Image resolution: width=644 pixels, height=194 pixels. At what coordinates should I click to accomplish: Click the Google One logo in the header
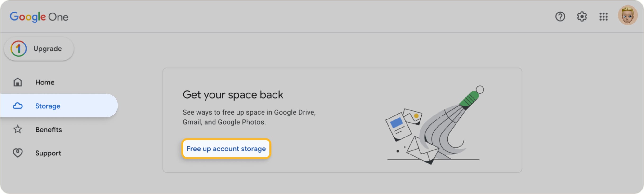(39, 17)
